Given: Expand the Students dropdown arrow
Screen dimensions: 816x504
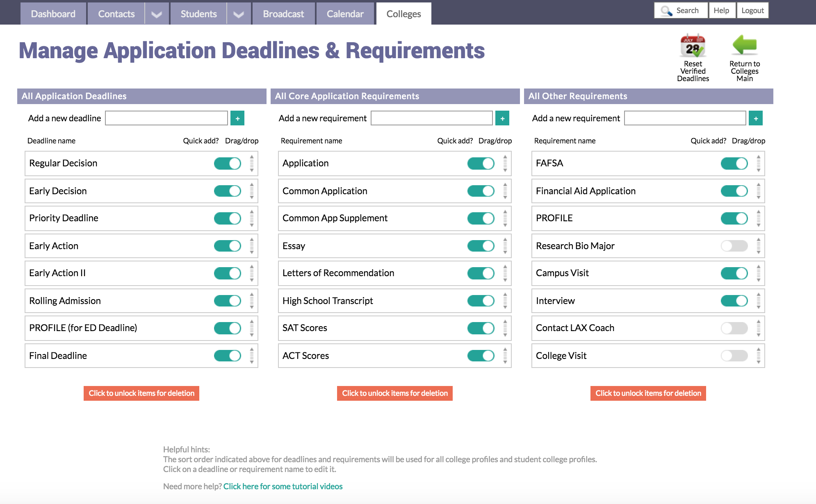Looking at the screenshot, I should coord(239,14).
